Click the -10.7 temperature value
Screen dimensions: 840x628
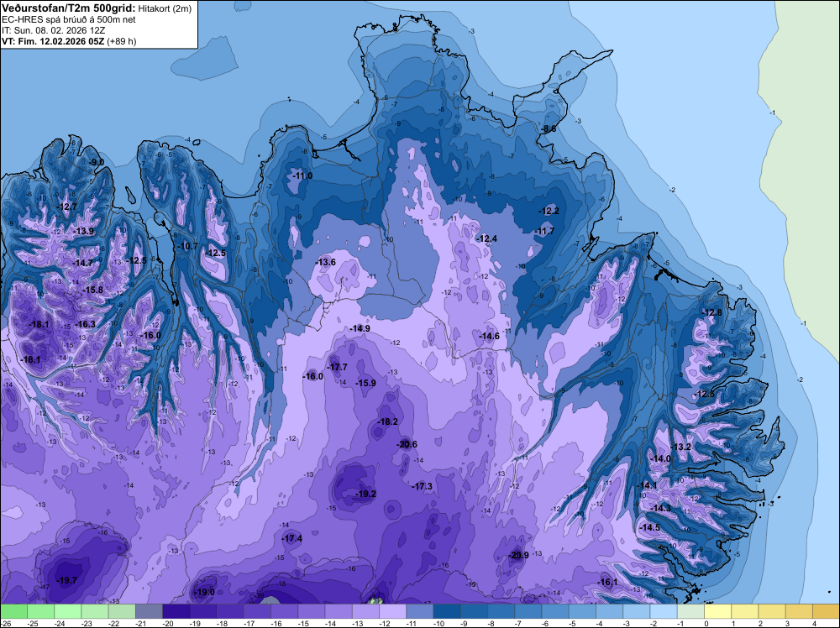[x=188, y=246]
